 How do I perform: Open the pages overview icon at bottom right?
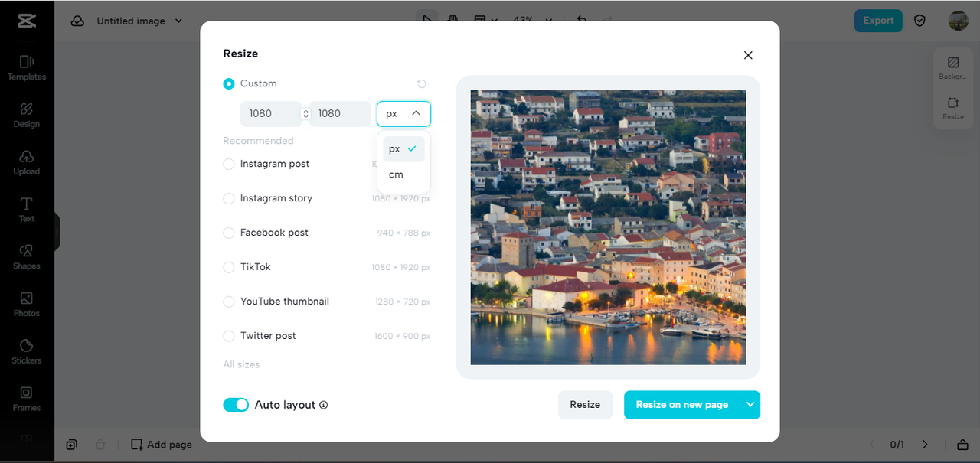tap(962, 444)
